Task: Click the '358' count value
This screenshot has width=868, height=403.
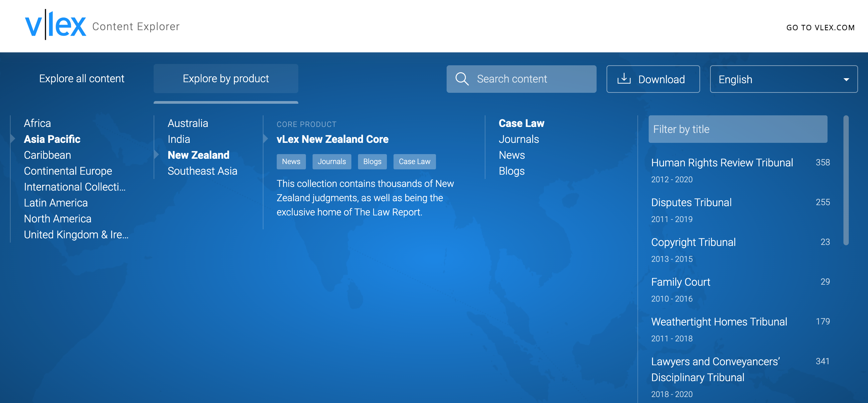Action: click(823, 162)
